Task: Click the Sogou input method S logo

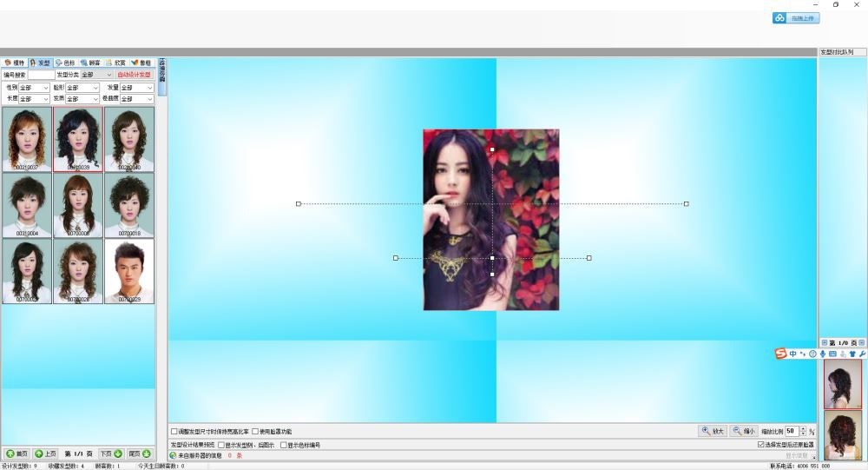Action: point(780,354)
